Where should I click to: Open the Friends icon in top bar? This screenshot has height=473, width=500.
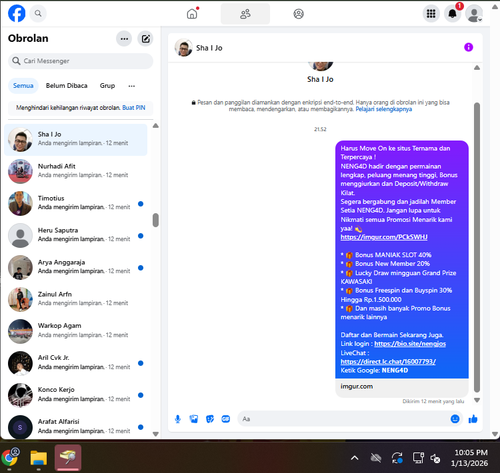[245, 14]
